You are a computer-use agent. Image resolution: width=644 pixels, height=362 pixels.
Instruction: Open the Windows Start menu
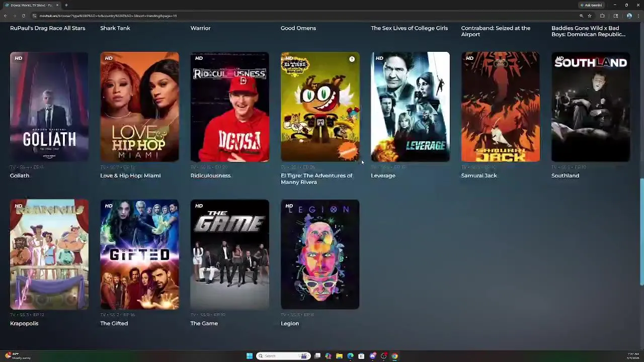tap(250, 356)
